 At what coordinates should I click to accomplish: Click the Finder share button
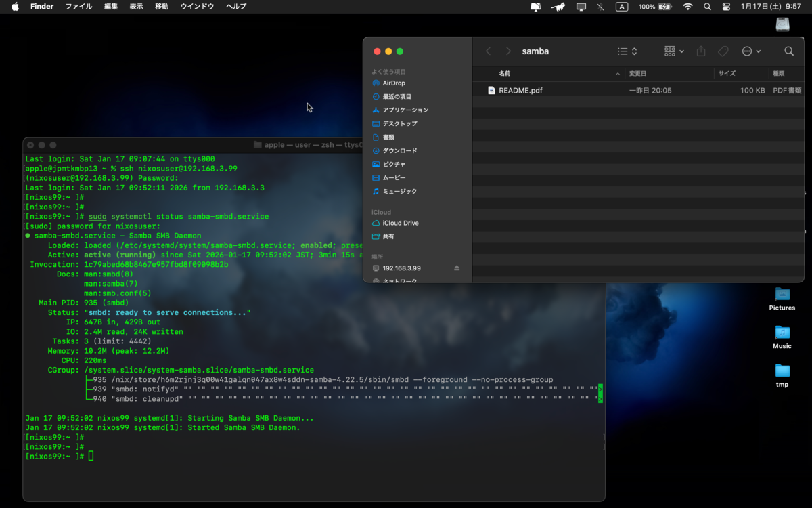click(x=701, y=51)
